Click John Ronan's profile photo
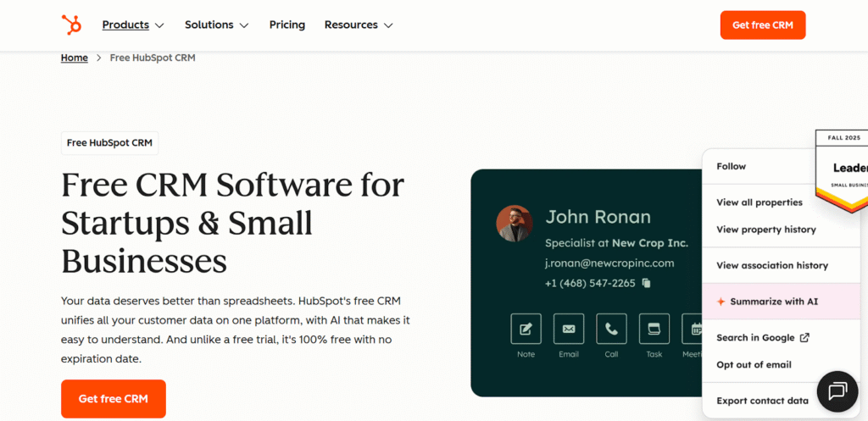 click(514, 224)
